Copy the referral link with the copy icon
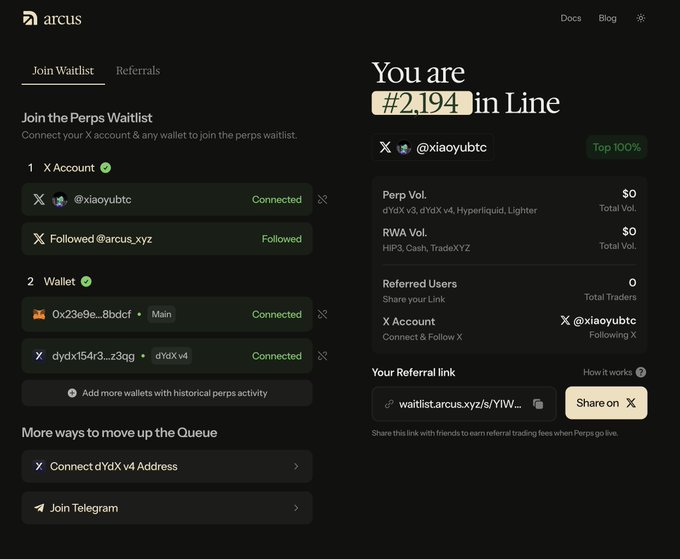Image resolution: width=680 pixels, height=559 pixels. coord(538,404)
